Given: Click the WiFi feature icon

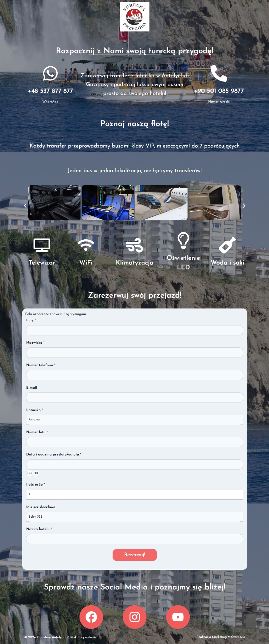Looking at the screenshot, I should pos(86,245).
